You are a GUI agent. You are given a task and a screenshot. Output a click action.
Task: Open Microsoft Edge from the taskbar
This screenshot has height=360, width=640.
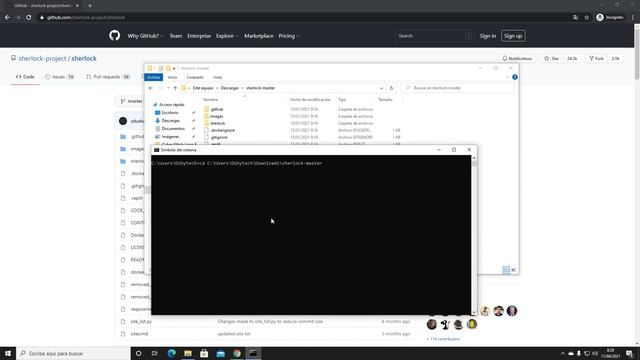click(x=171, y=353)
